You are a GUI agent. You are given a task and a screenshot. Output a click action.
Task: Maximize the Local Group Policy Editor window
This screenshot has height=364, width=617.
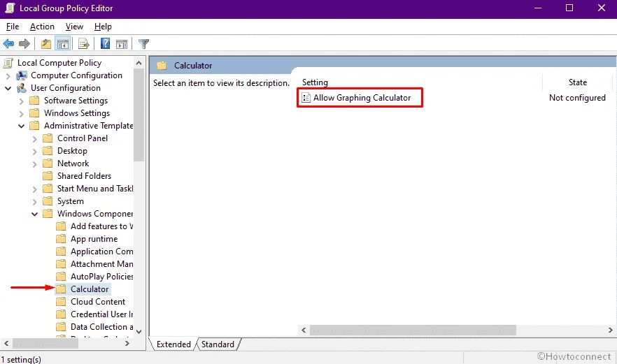pos(569,8)
